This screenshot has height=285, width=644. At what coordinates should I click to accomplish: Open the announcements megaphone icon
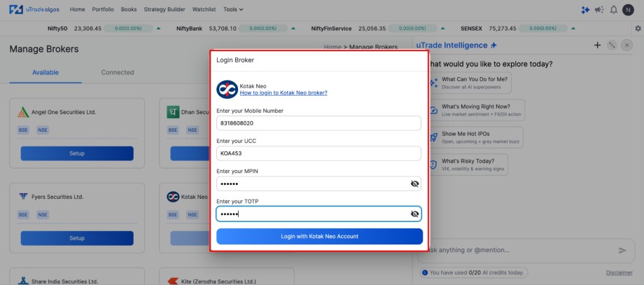[599, 10]
